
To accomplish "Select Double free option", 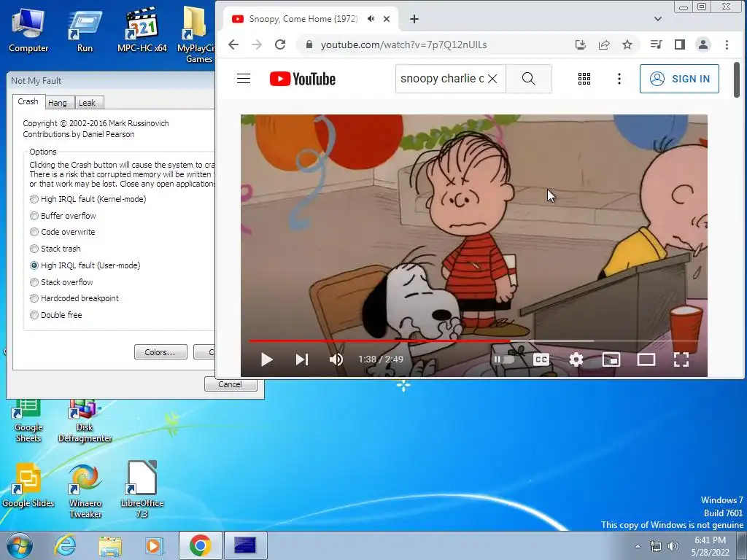I will point(56,315).
